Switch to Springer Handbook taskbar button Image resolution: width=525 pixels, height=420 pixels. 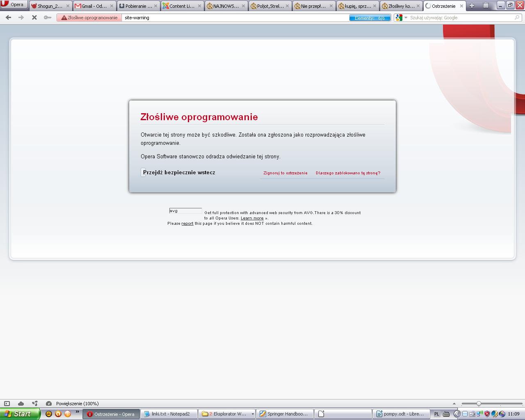(x=285, y=414)
